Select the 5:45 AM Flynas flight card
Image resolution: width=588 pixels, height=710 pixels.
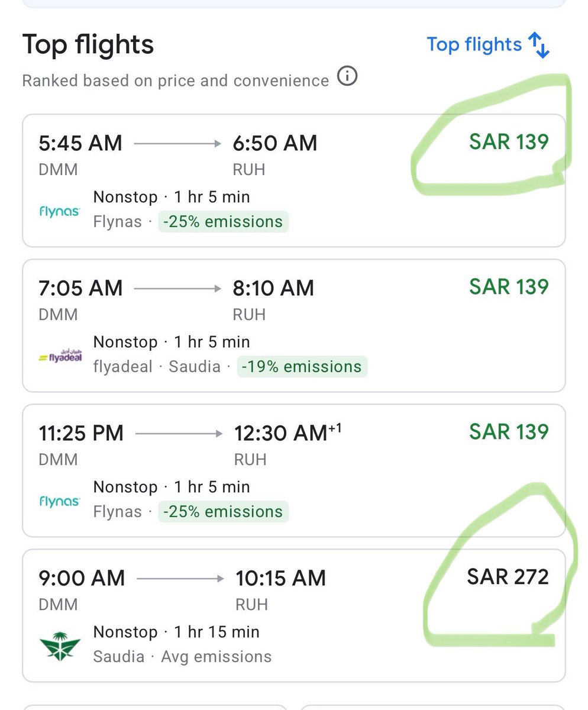point(294,180)
